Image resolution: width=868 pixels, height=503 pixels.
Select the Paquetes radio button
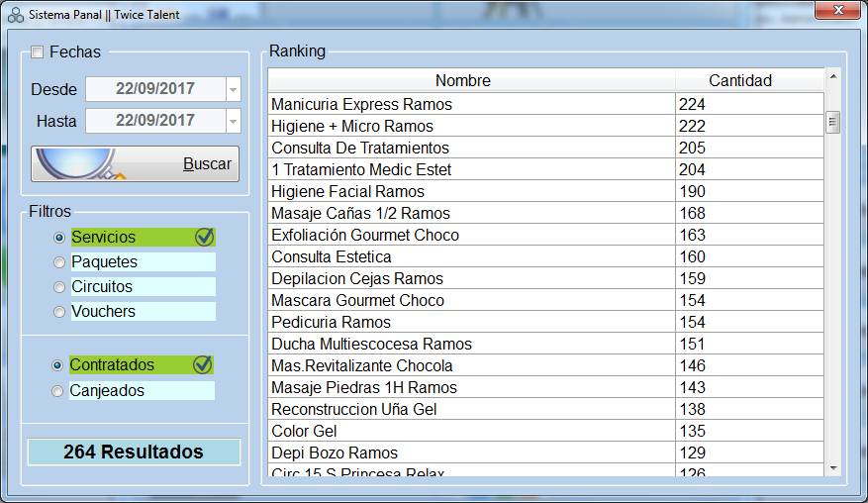click(x=59, y=262)
